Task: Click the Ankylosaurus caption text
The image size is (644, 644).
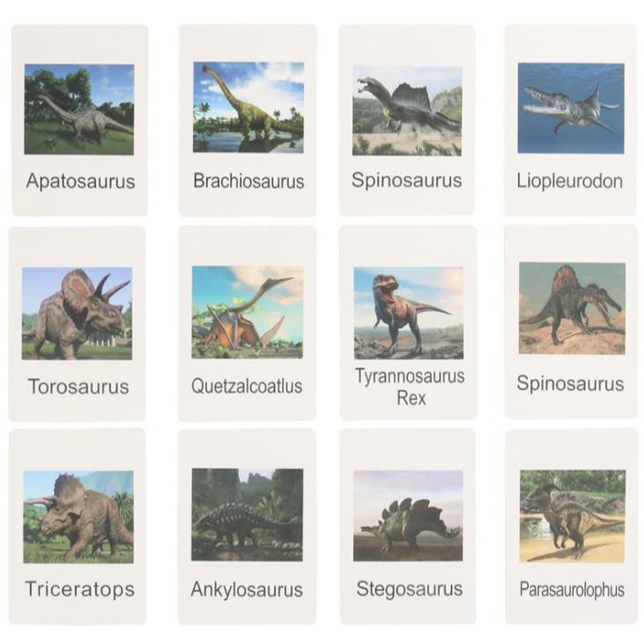Action: [x=247, y=589]
